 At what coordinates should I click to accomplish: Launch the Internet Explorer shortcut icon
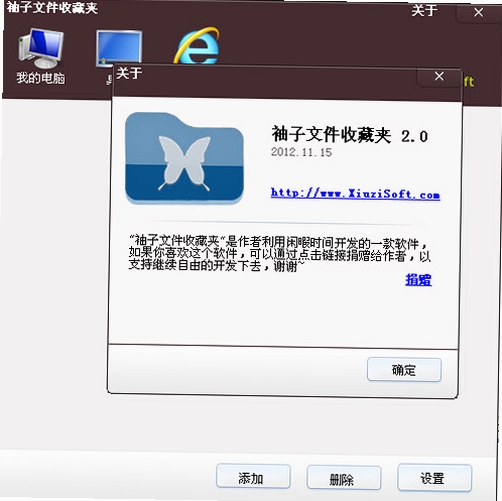click(197, 46)
